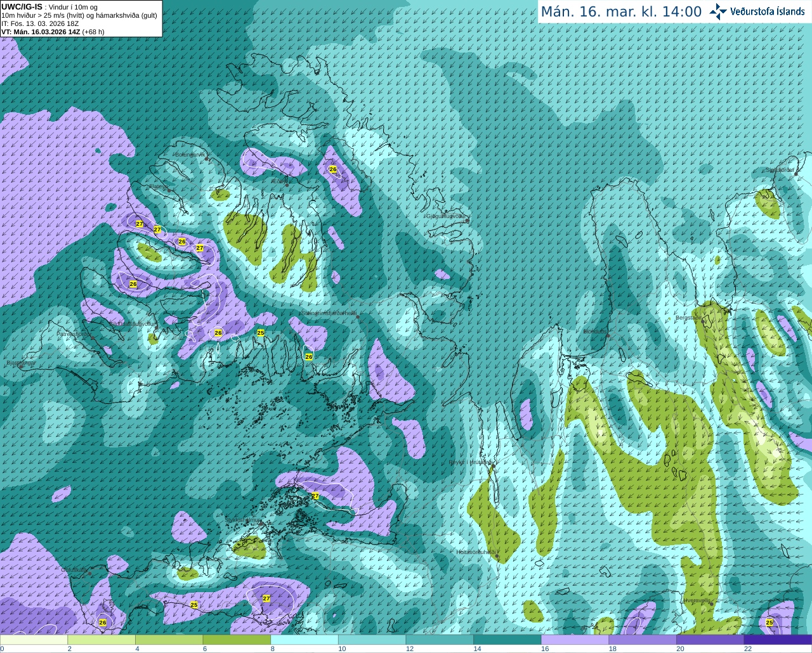
Task: Click the Bolungarvík station label
Action: coord(189,154)
